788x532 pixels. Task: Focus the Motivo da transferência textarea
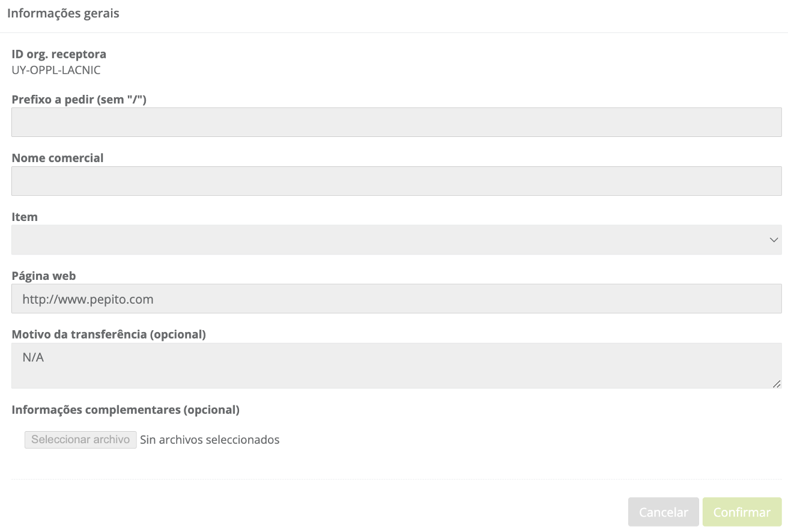[x=396, y=366]
